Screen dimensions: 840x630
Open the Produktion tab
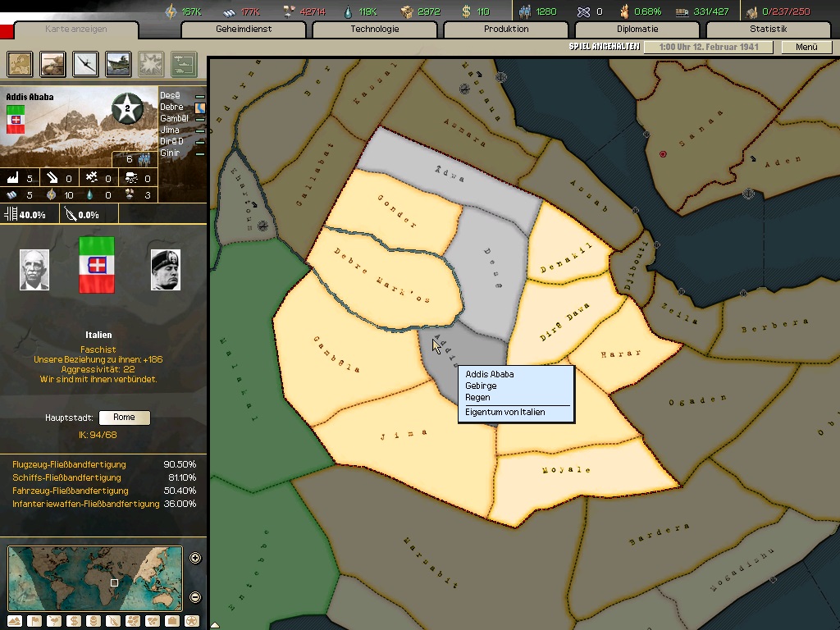click(506, 30)
